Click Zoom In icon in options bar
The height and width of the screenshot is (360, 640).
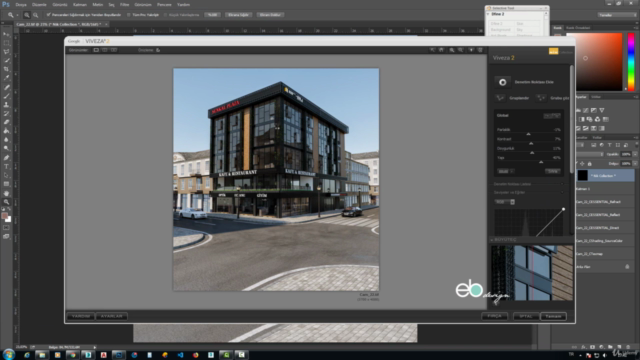tap(27, 15)
